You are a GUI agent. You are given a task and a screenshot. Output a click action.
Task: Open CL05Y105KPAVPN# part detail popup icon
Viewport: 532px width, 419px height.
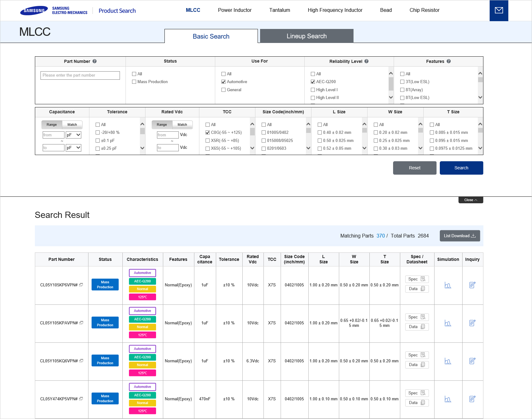tap(81, 323)
